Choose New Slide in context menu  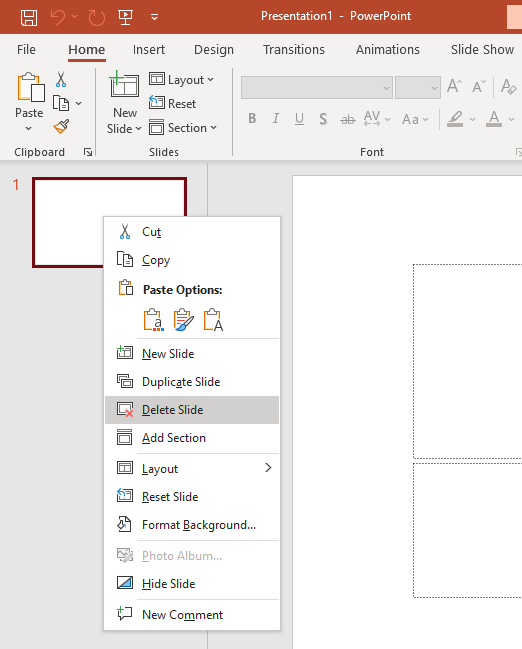click(192, 353)
